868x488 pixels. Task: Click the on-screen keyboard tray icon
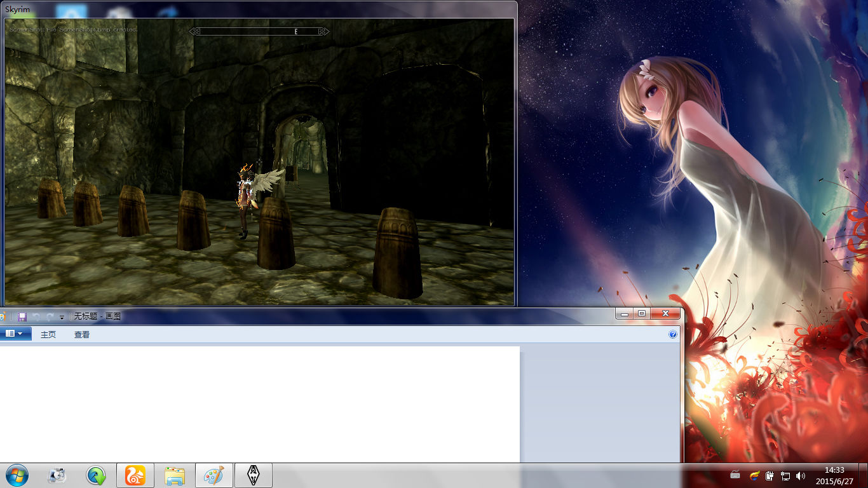click(x=735, y=475)
